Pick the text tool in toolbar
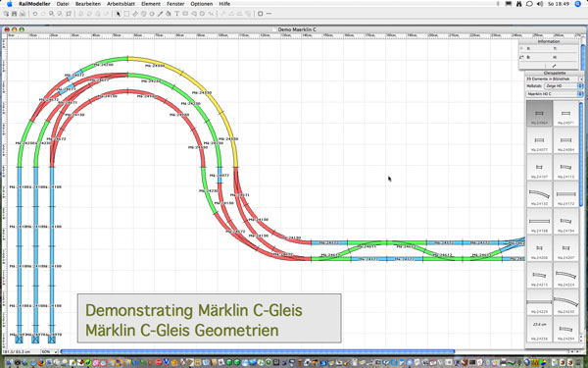Image resolution: width=588 pixels, height=368 pixels. [x=177, y=14]
